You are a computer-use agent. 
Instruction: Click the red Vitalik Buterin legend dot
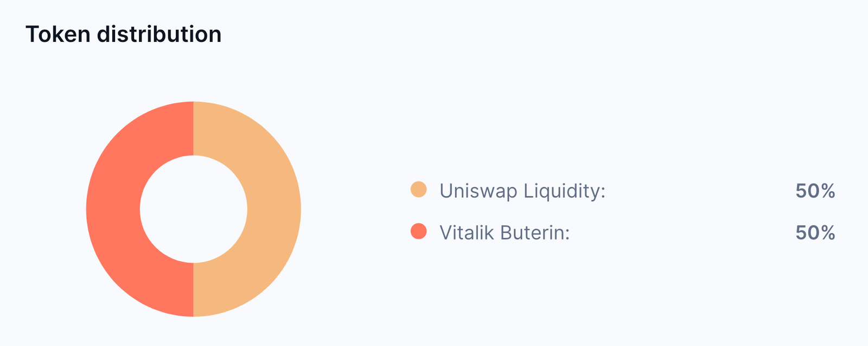(418, 232)
